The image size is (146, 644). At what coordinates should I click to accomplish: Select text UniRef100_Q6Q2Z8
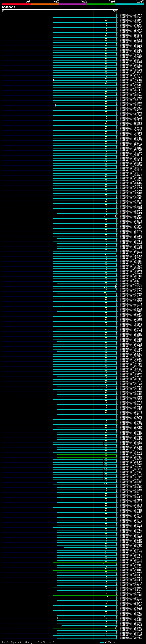pos(131,45)
